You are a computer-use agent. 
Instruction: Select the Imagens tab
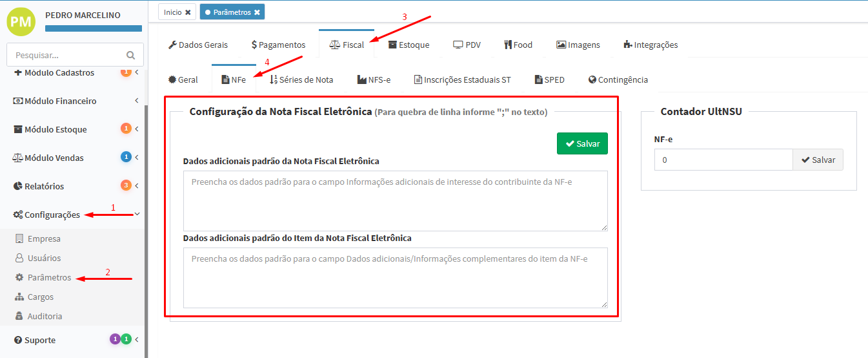578,45
